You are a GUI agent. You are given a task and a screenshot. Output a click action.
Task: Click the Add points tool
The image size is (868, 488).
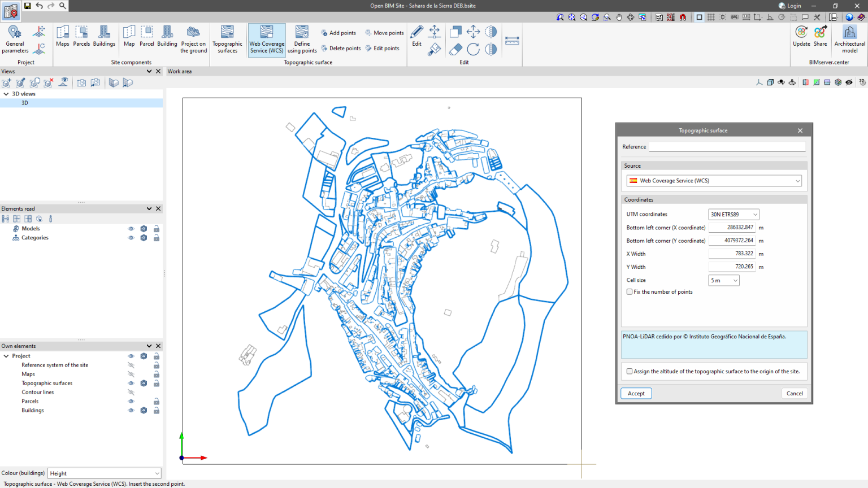[338, 33]
